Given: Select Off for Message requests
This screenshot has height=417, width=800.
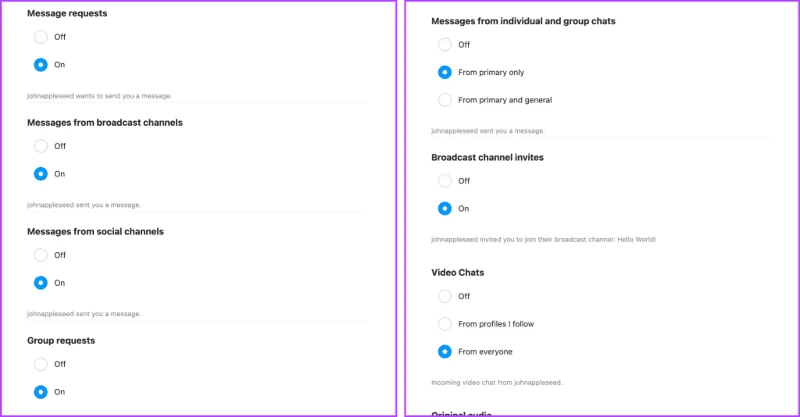Looking at the screenshot, I should tap(41, 37).
